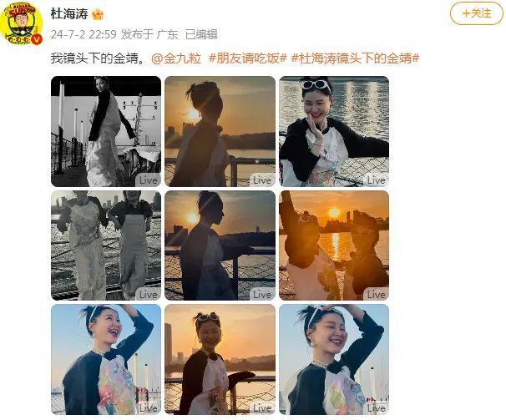Follow the account with +关注 button
This screenshot has height=420, width=506.
coord(477,13)
